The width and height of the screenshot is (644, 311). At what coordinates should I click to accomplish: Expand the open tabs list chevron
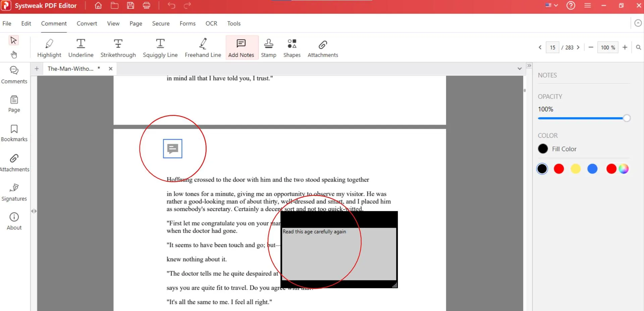[519, 69]
